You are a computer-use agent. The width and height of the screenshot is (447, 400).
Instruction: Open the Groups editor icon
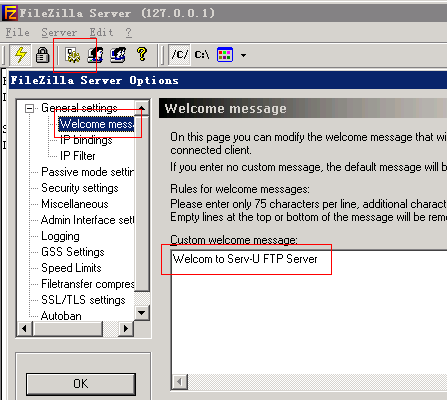click(118, 55)
